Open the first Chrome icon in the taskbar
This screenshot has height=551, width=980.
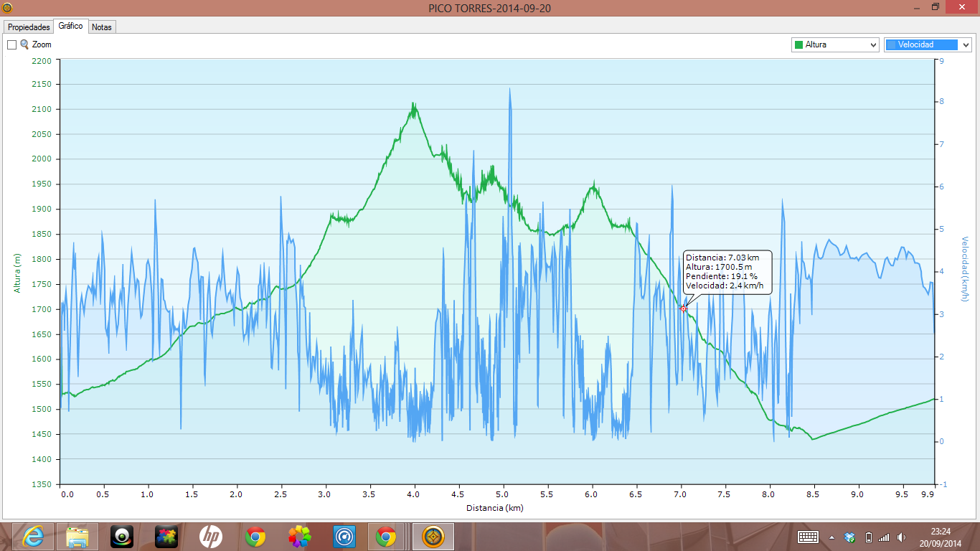point(255,537)
